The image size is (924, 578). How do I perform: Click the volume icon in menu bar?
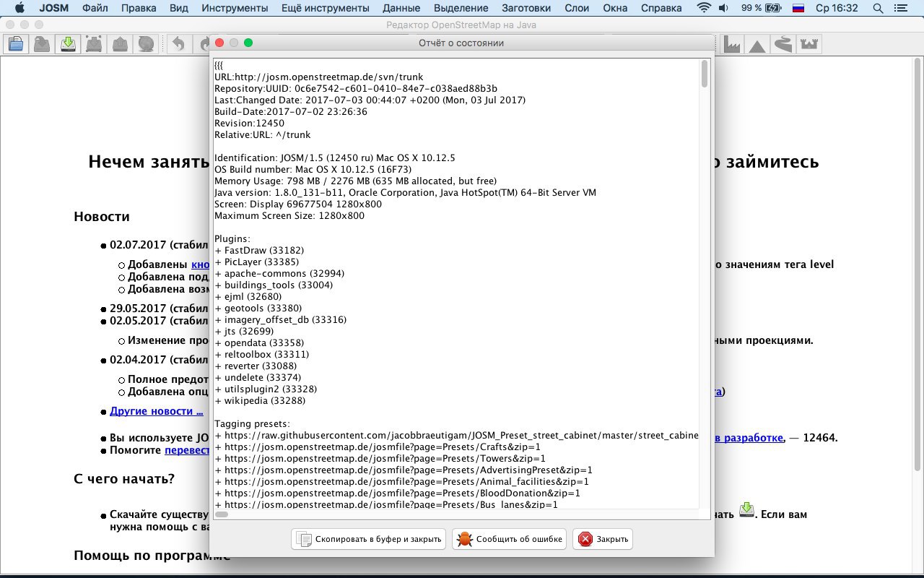point(723,8)
